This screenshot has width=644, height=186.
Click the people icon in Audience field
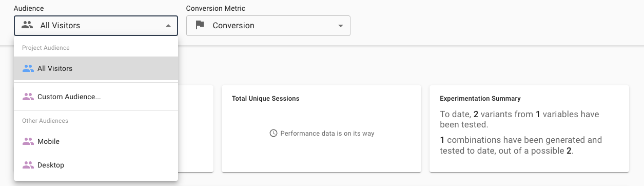tap(28, 25)
